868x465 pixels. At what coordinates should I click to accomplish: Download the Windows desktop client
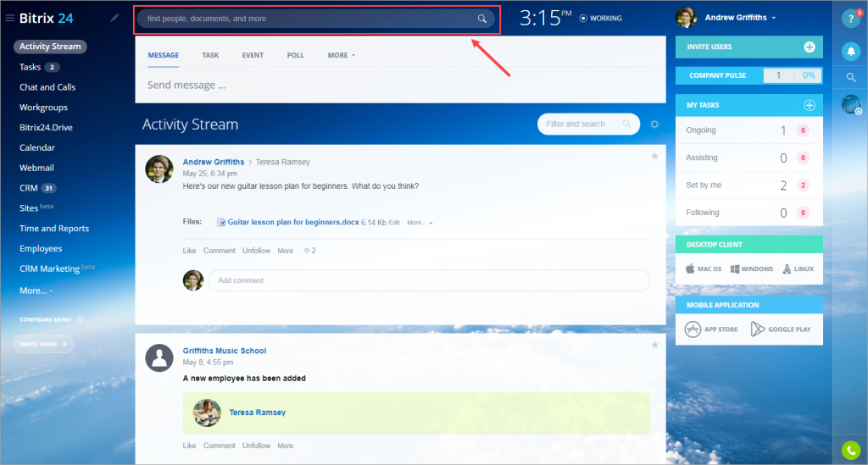[751, 268]
